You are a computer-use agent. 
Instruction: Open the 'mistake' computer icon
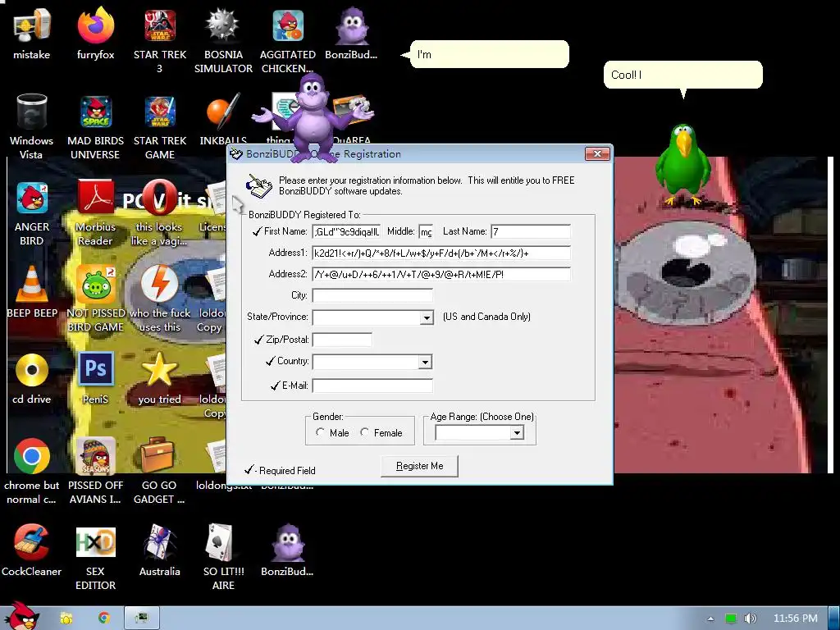[32, 27]
